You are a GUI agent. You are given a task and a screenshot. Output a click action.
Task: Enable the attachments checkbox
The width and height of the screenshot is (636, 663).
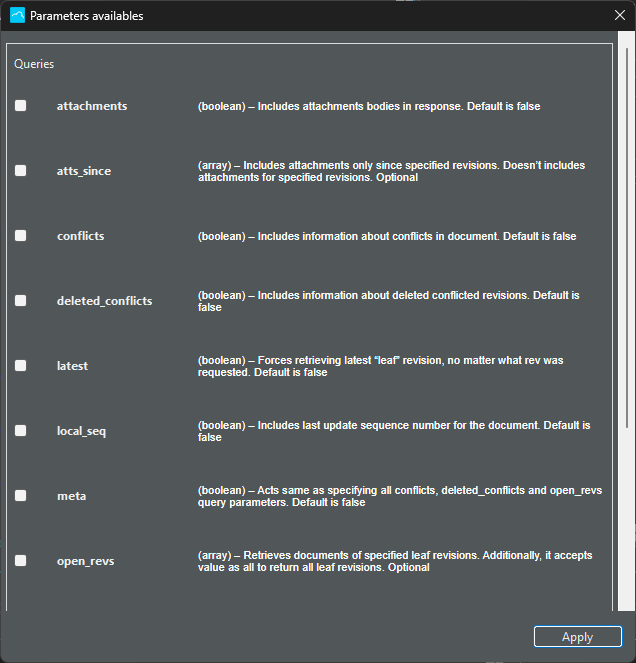[21, 106]
